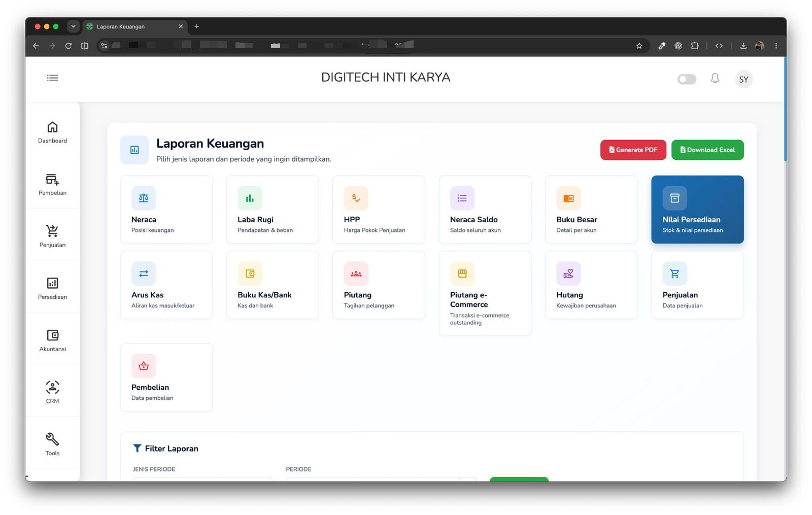Click the Download Excel button

click(707, 150)
